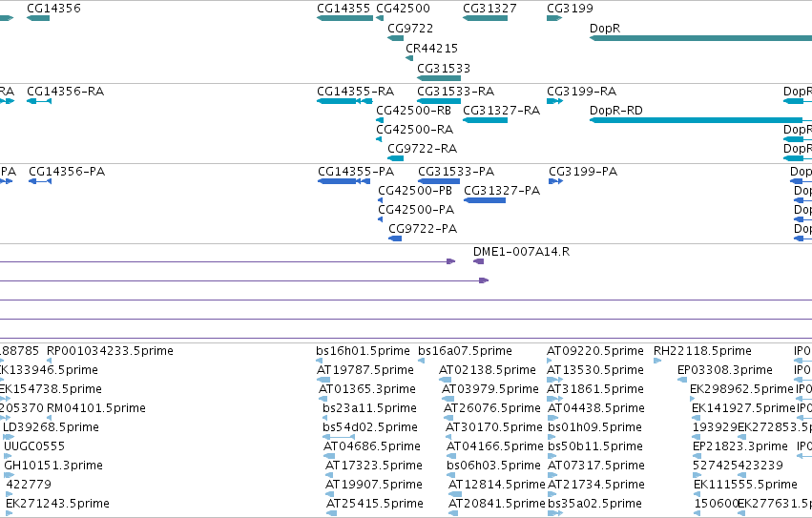Click the CG9722 gene glyph
This screenshot has height=518, width=812.
coord(396,38)
